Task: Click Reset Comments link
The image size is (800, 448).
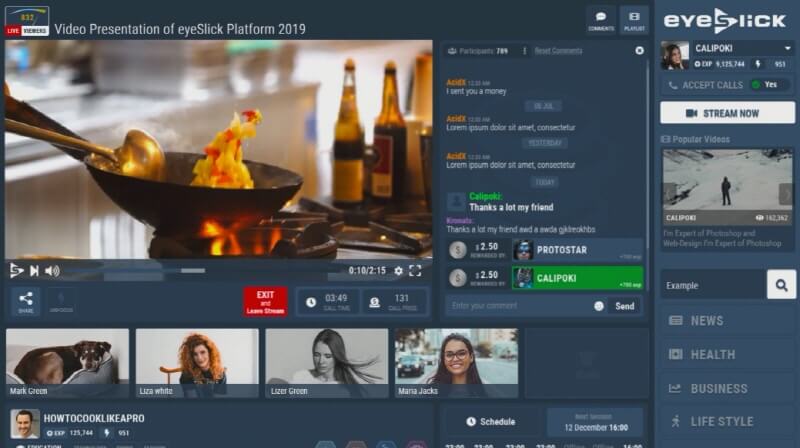Action: point(558,51)
